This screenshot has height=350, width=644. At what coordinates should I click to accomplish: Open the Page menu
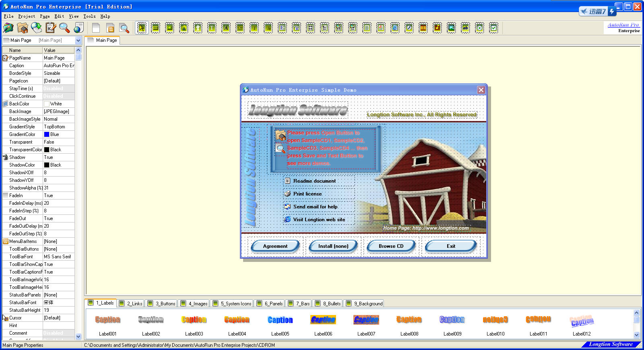(x=45, y=16)
